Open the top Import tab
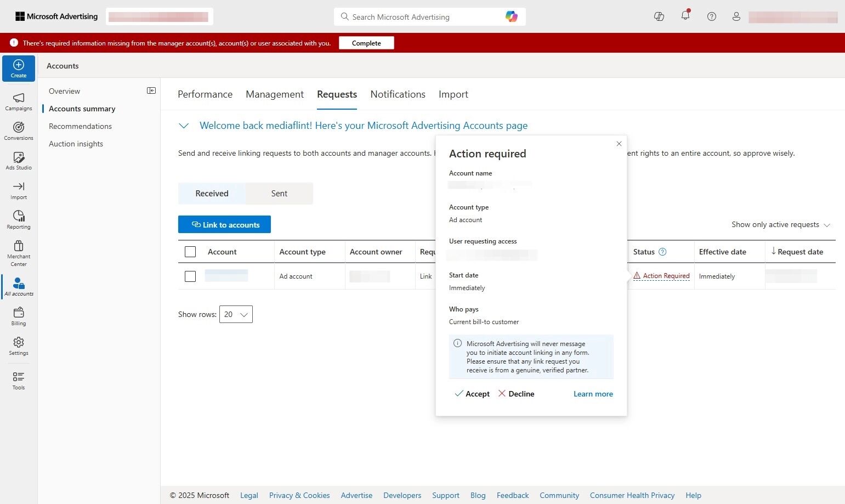The height and width of the screenshot is (504, 845). click(x=453, y=94)
